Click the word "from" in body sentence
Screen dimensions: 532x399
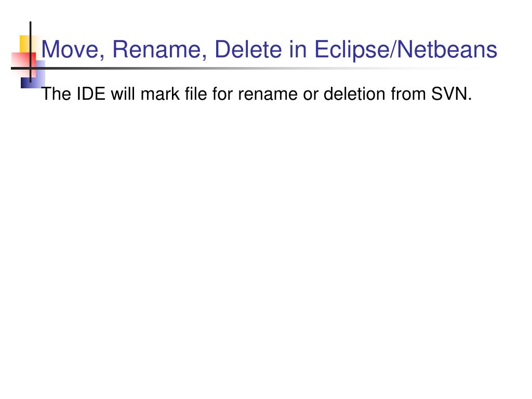point(408,94)
